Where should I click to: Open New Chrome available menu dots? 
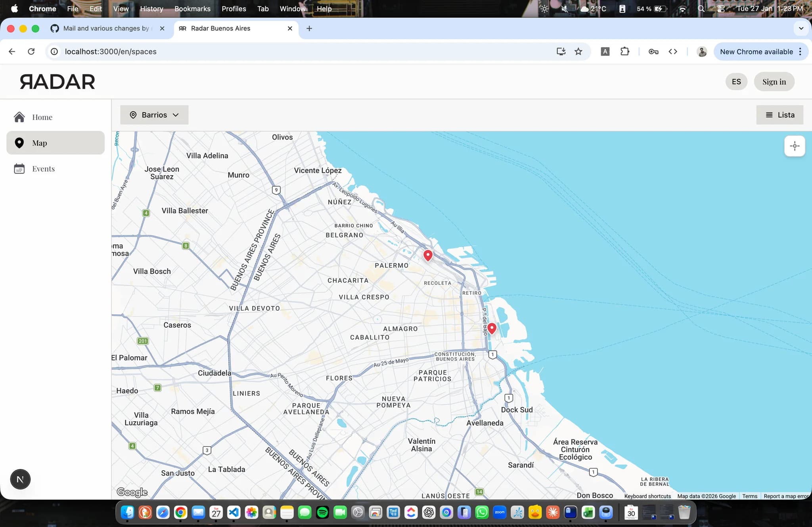800,52
